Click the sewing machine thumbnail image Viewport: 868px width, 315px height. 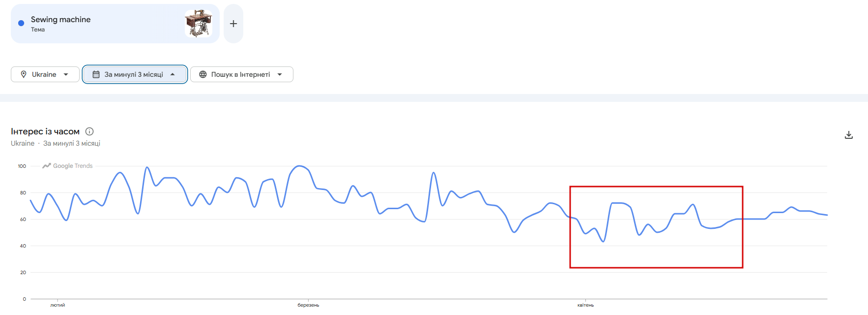pyautogui.click(x=199, y=24)
